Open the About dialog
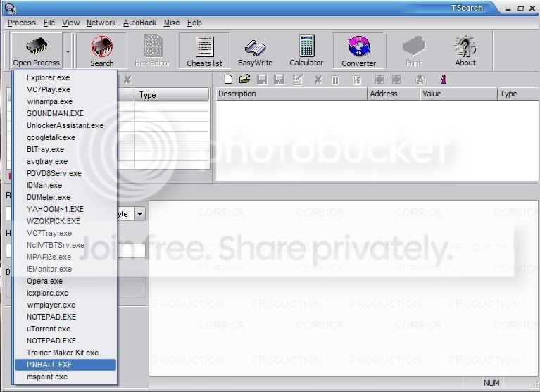Screen dimensions: 540x392 point(465,51)
